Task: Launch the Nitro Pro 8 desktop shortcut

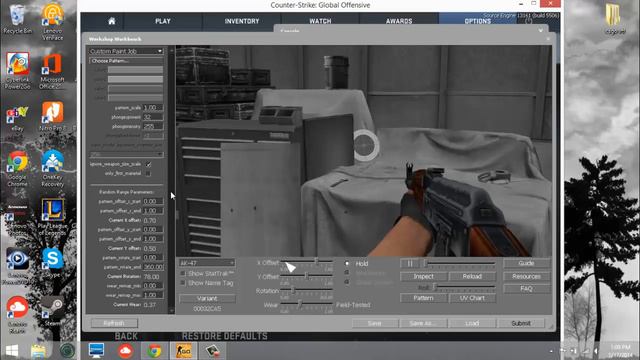Action: [53, 116]
